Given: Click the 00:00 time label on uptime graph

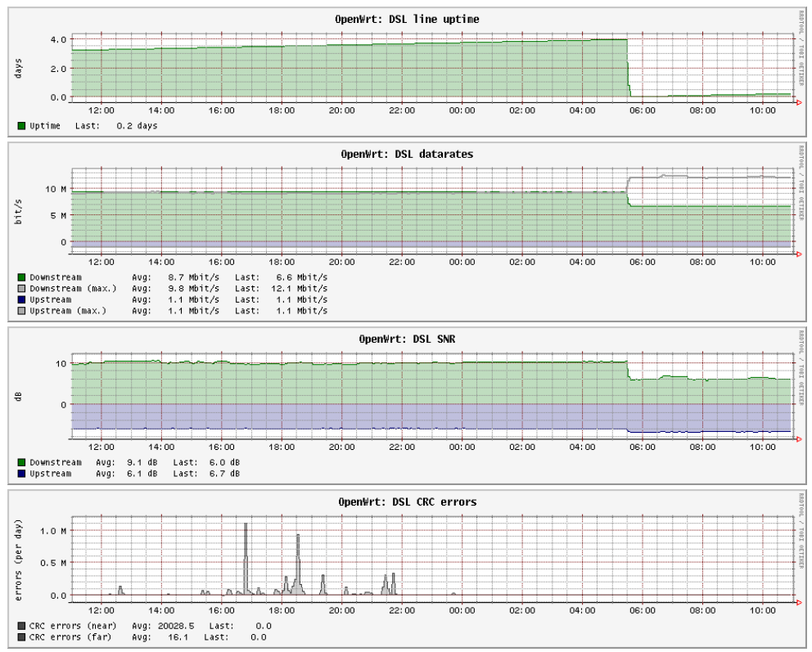Looking at the screenshot, I should click(462, 110).
